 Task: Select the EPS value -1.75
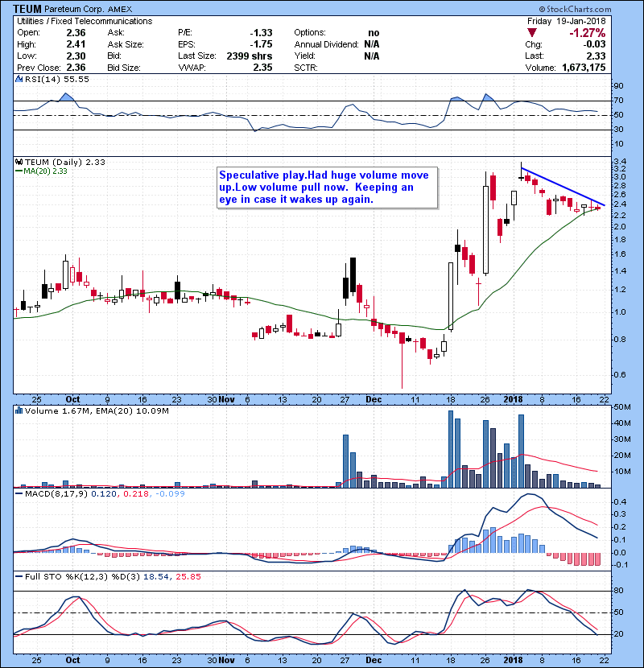pyautogui.click(x=261, y=44)
